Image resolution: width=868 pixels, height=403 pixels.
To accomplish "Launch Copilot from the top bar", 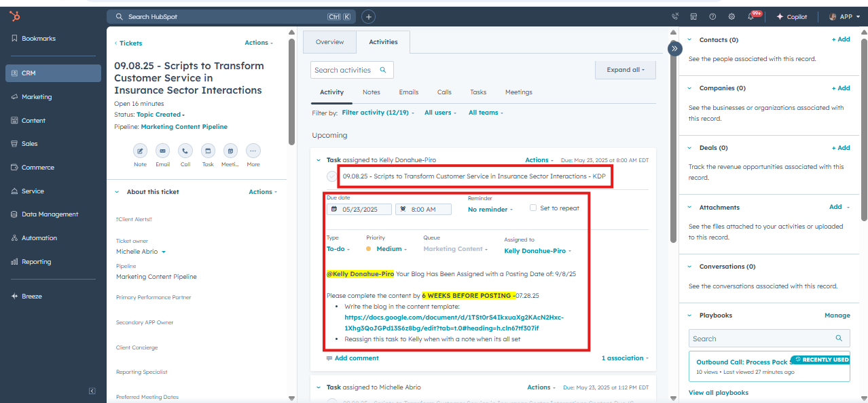I will (x=792, y=16).
